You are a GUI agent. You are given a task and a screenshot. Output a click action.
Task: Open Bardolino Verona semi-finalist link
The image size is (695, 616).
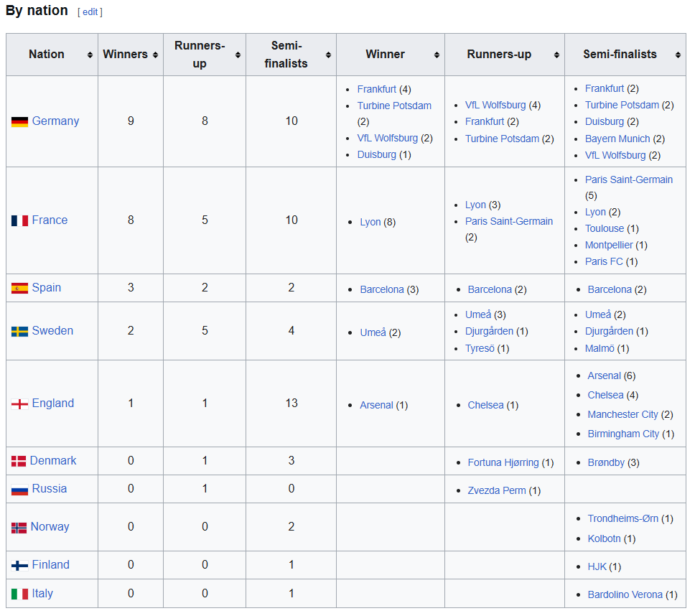pyautogui.click(x=625, y=595)
